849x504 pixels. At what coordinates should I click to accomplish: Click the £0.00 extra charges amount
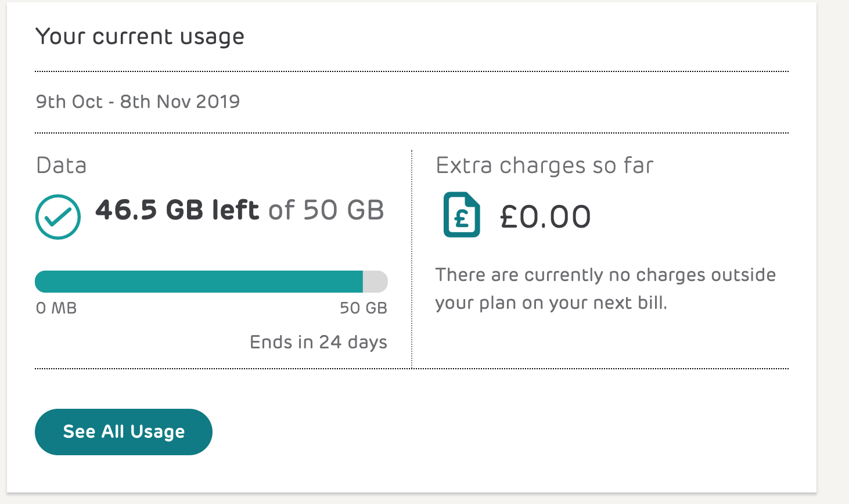[545, 217]
